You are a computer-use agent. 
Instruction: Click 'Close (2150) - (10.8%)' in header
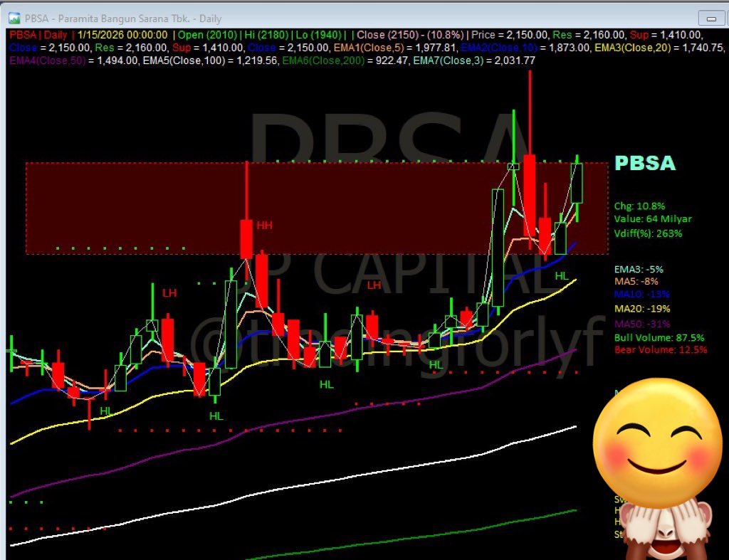[410, 35]
